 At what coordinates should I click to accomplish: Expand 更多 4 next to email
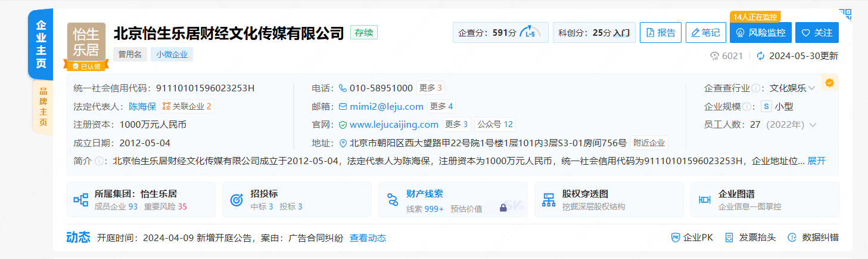[x=441, y=107]
